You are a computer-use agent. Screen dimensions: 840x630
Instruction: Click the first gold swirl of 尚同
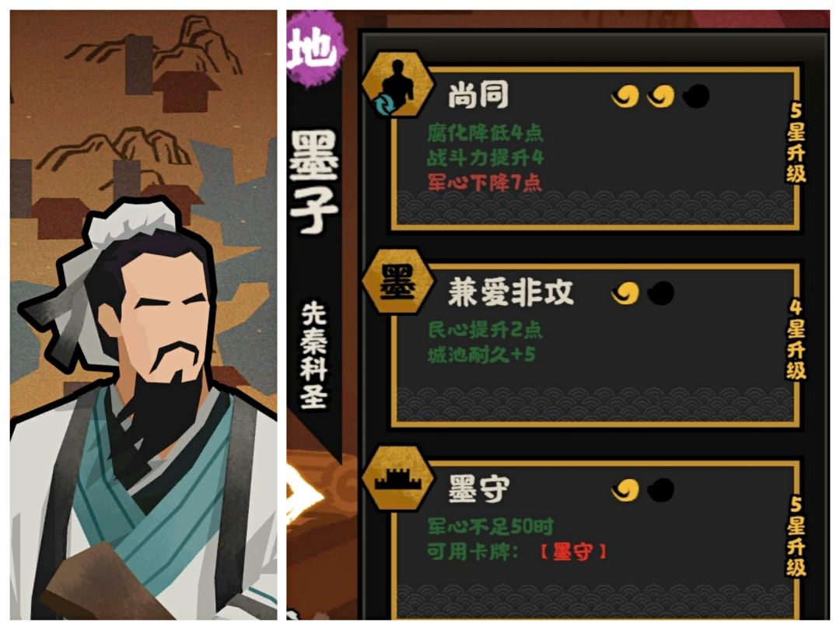pos(625,97)
